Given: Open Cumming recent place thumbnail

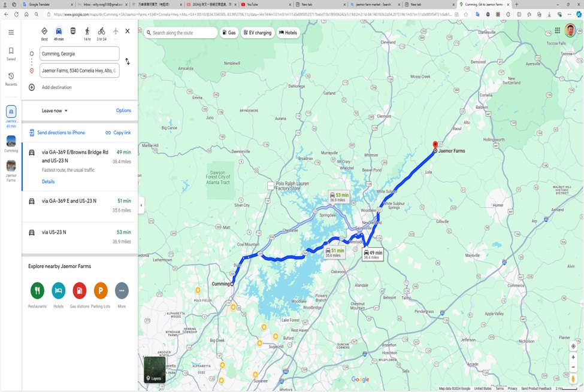Looking at the screenshot, I should pyautogui.click(x=11, y=144).
